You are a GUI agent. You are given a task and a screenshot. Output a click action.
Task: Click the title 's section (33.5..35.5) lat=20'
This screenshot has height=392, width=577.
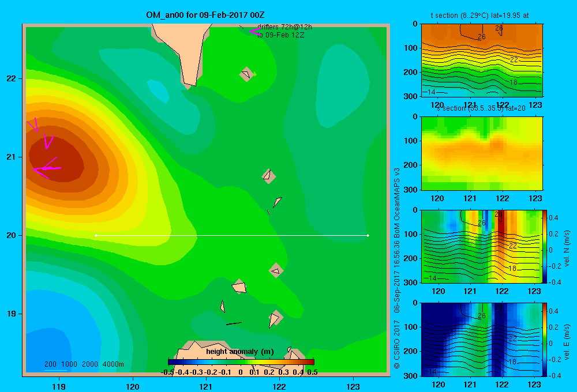coord(481,108)
